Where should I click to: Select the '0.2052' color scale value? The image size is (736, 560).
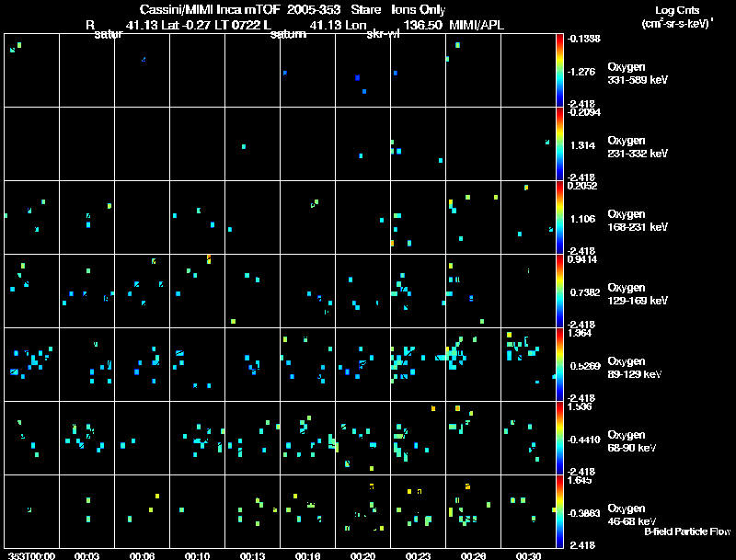[582, 186]
